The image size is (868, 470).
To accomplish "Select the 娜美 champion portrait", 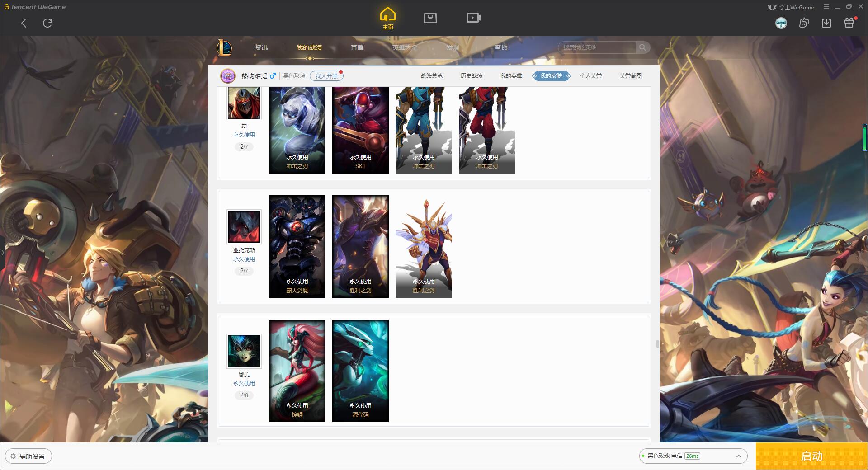I will click(x=244, y=351).
